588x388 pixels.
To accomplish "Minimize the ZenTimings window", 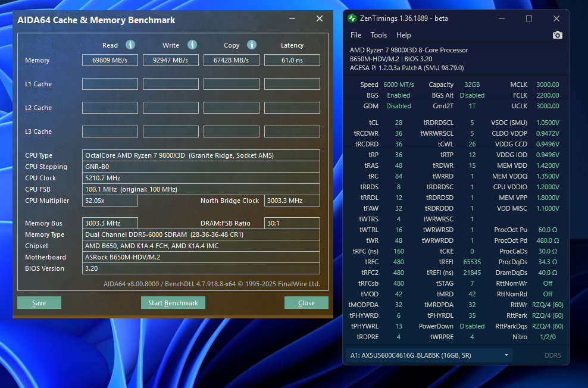I will [501, 18].
